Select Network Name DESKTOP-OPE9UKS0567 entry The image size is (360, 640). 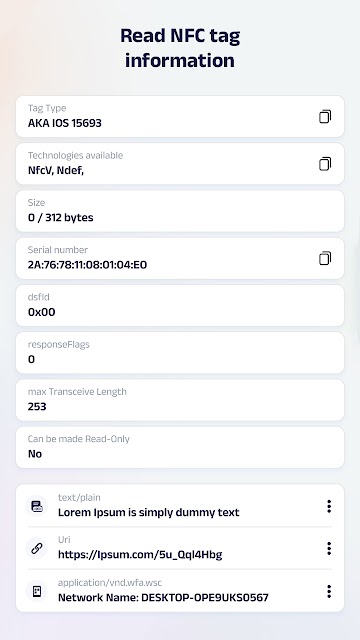(x=163, y=598)
